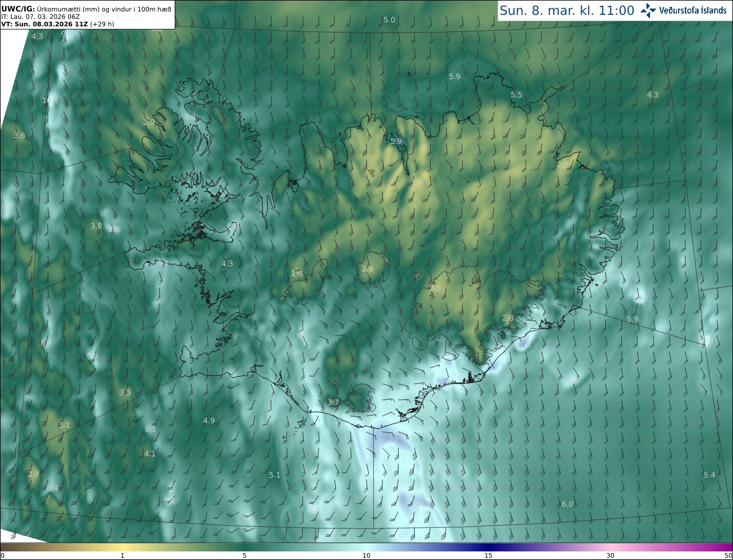733x560 pixels.
Task: Pick the brown start of the color scale
Action: click(6, 547)
